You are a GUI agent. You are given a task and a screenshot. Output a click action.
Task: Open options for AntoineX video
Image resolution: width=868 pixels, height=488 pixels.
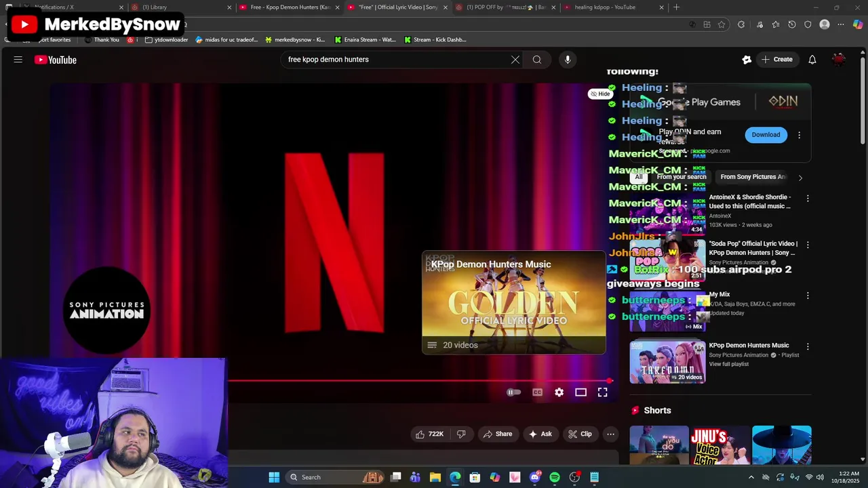807,199
